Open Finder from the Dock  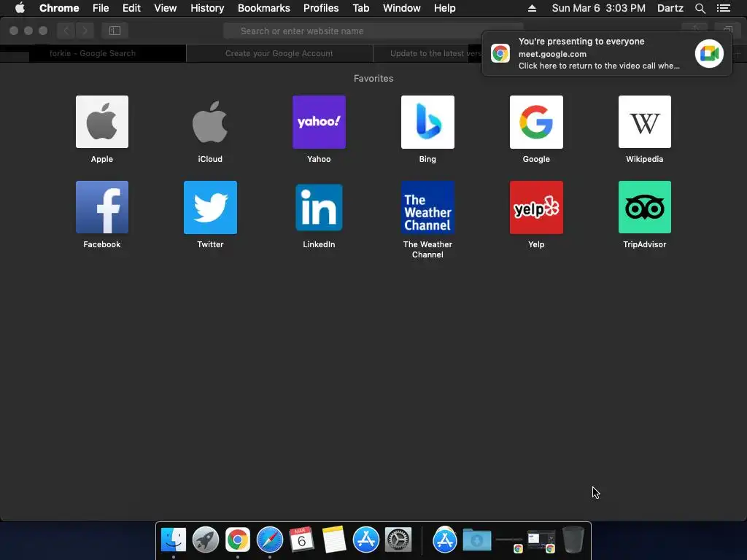174,540
